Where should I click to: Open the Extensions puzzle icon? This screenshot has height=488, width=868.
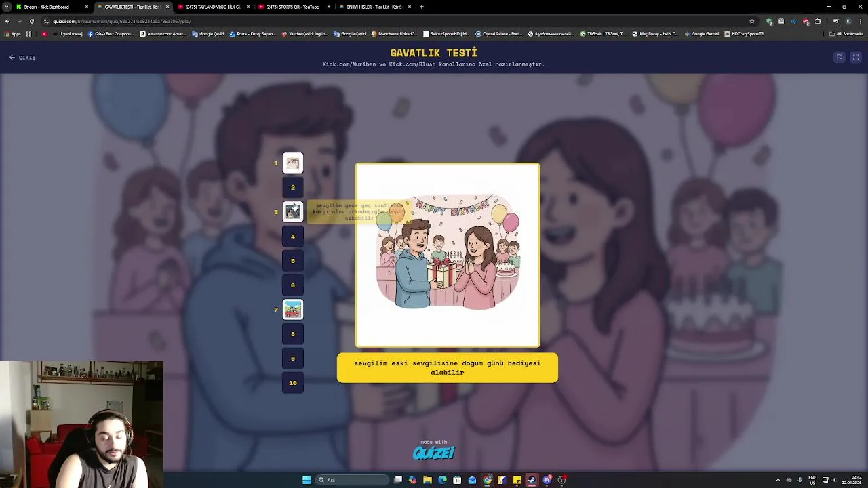click(x=817, y=21)
